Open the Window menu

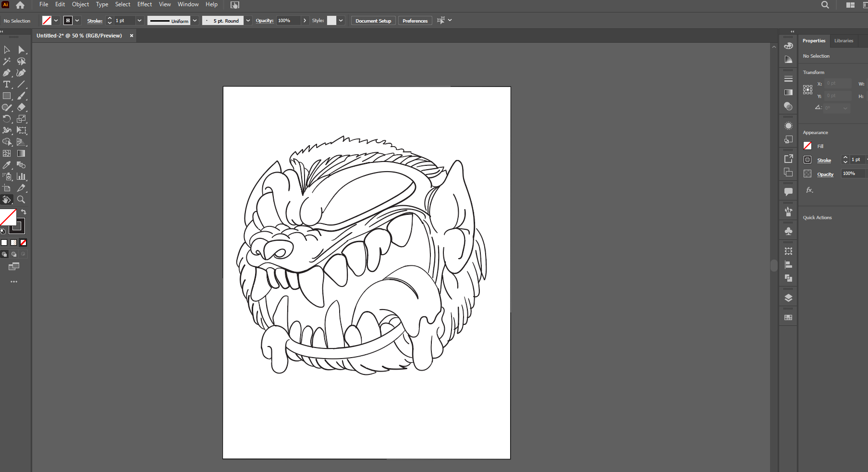point(188,4)
